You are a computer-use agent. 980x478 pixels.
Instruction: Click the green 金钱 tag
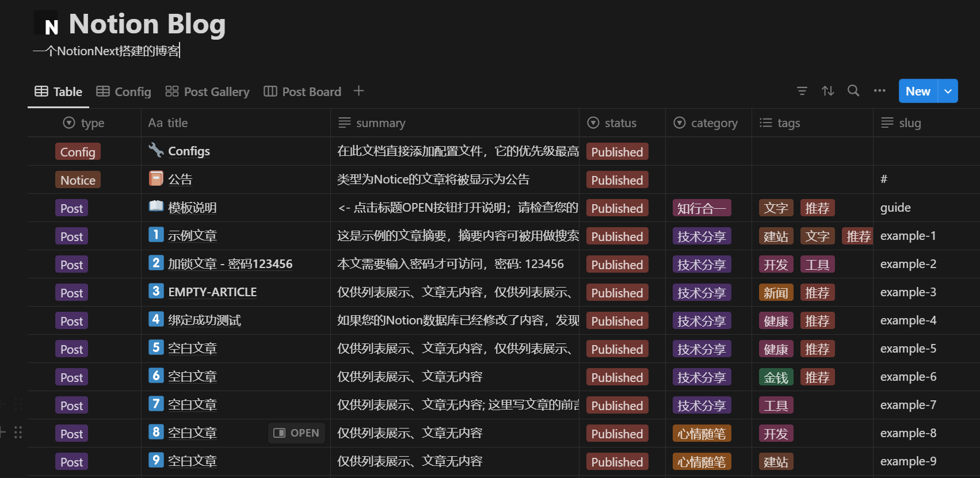coord(776,377)
